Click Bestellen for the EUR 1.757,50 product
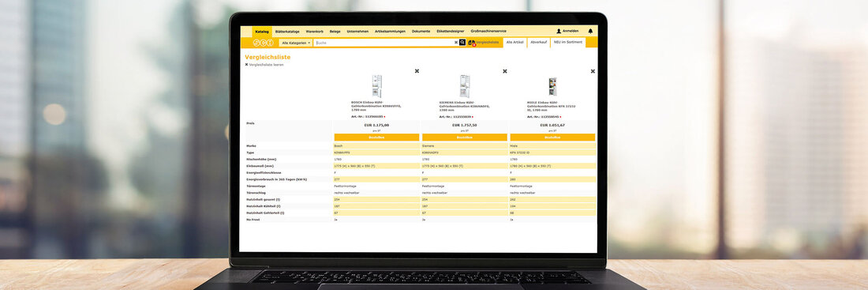Viewport: 868px width, 290px height. click(465, 137)
